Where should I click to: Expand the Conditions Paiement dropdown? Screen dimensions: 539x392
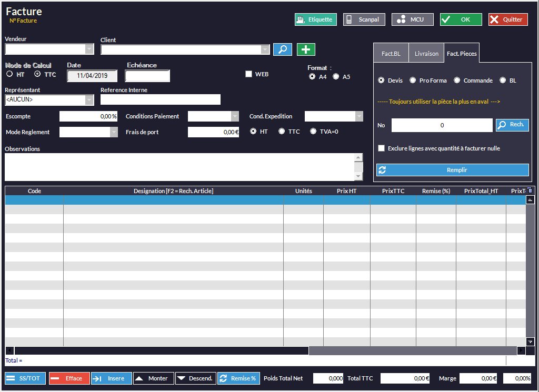click(x=235, y=117)
